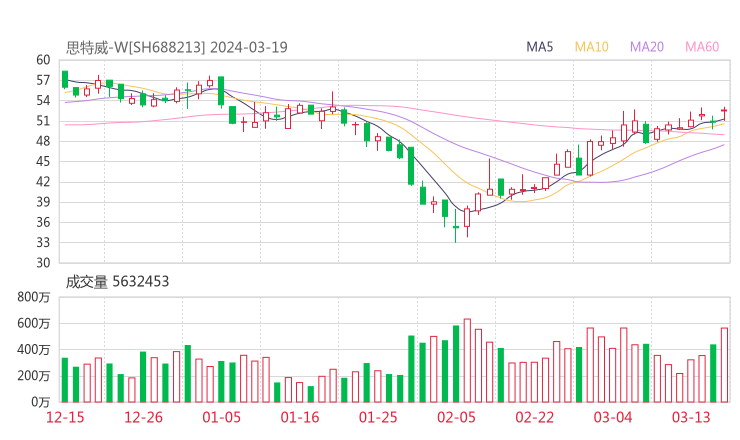
Task: Click the 01-16 date axis label
Action: 300,417
